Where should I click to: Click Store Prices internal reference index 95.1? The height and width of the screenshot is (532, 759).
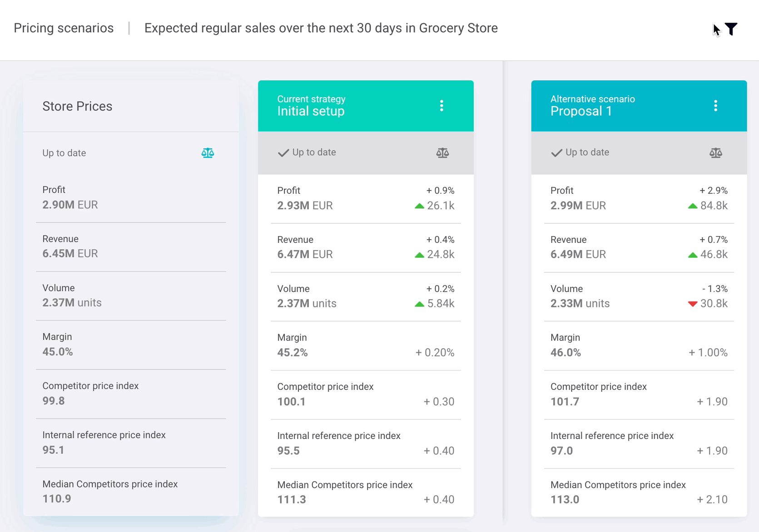click(x=54, y=450)
